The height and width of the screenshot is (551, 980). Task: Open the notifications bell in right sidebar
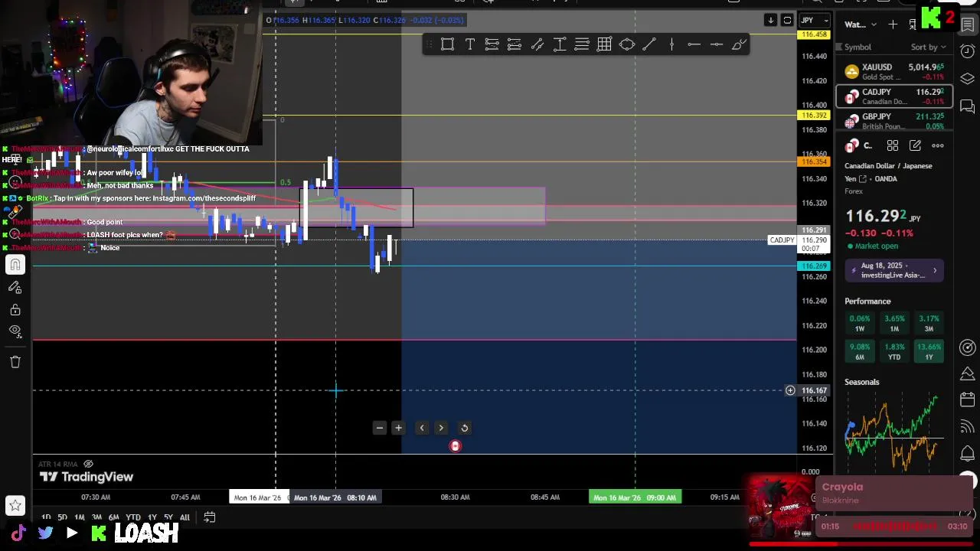point(968,453)
